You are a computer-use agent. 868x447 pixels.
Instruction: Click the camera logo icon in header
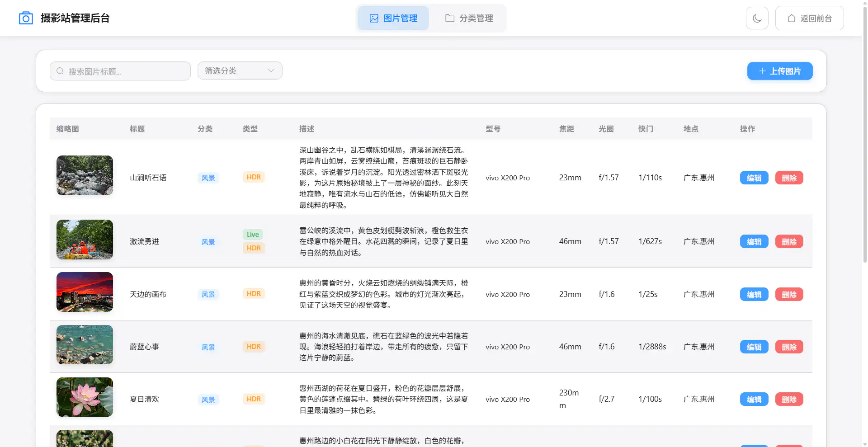point(26,18)
